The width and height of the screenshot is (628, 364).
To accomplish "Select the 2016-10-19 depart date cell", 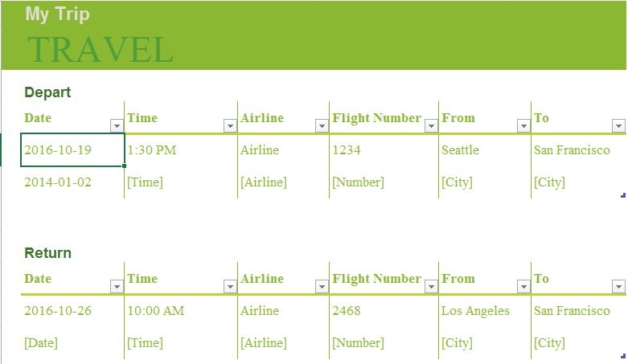I will (72, 150).
